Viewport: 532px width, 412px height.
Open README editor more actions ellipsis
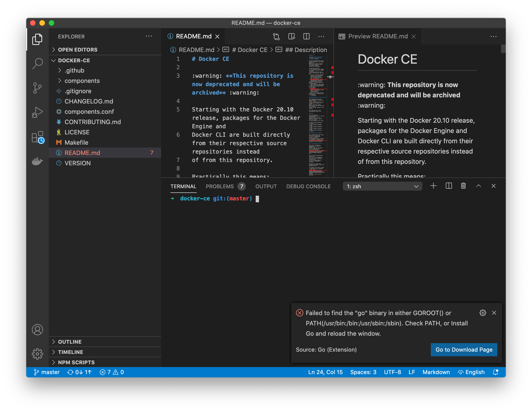tap(321, 36)
